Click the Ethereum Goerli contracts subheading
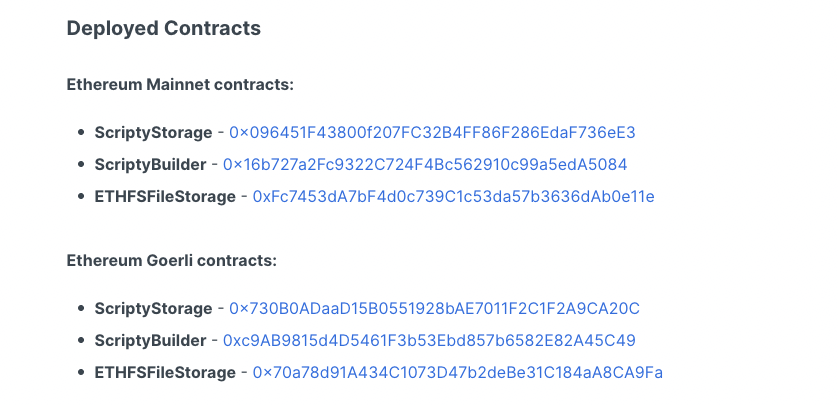Viewport: 838px width, 405px height. (x=172, y=260)
